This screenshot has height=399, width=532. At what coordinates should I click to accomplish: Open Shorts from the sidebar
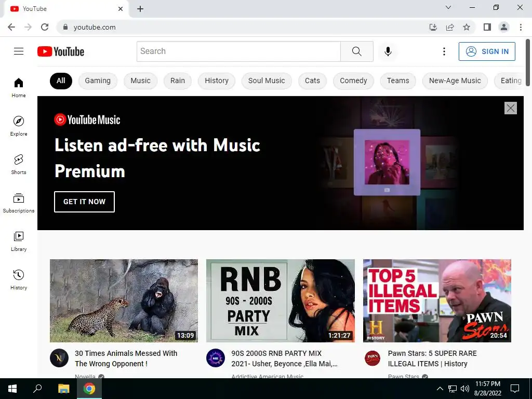pyautogui.click(x=19, y=164)
